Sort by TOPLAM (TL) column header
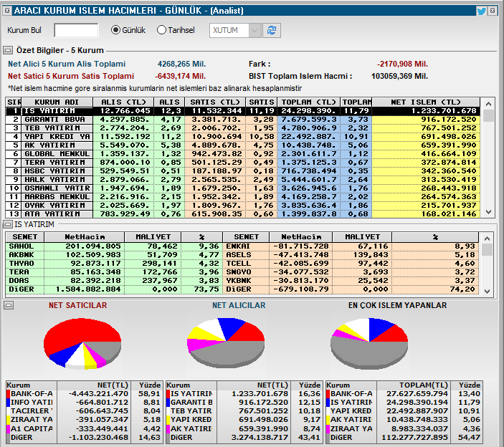Screen dimensions: 504x447 (x=308, y=102)
